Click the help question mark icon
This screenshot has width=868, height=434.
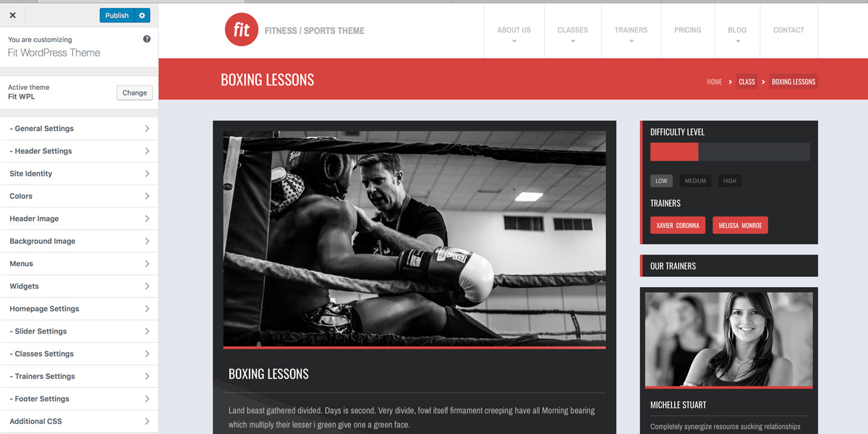[x=147, y=39]
